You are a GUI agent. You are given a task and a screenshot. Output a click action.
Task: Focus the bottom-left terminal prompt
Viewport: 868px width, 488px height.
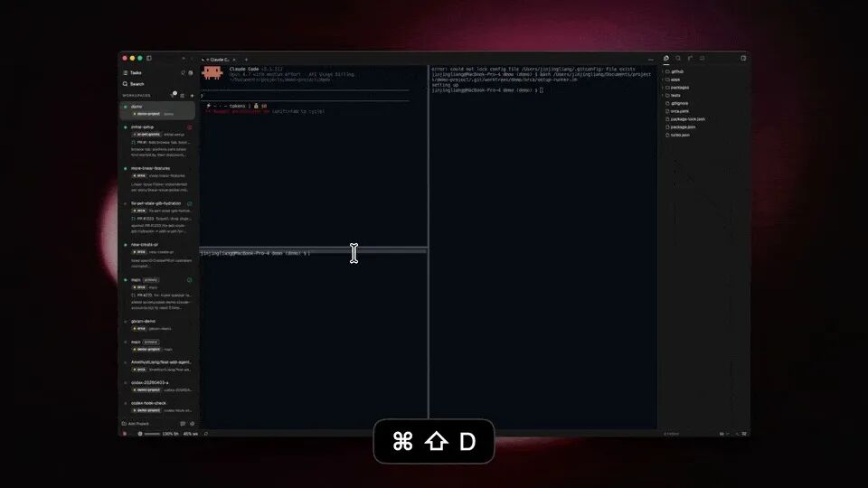click(314, 338)
